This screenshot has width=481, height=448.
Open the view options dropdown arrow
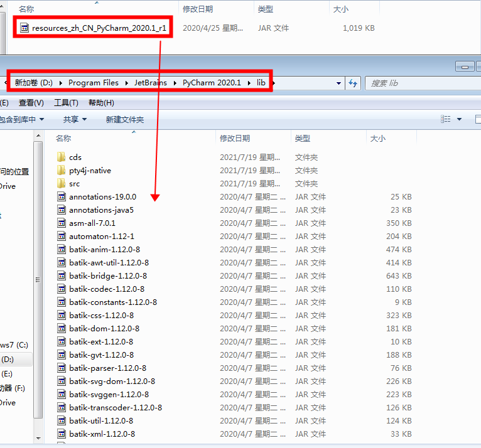[459, 119]
